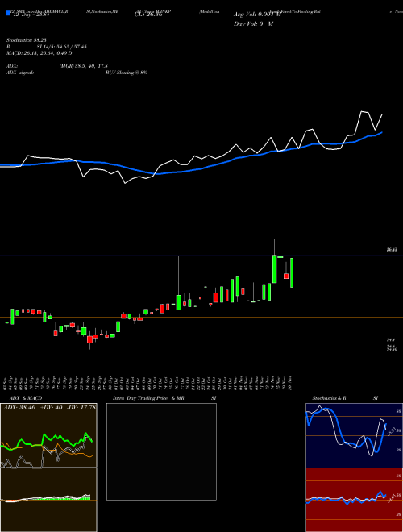Click the '(MGR) 38.5, 40, 17.8' ADX values
The width and height of the screenshot is (403, 532).
tap(84, 66)
